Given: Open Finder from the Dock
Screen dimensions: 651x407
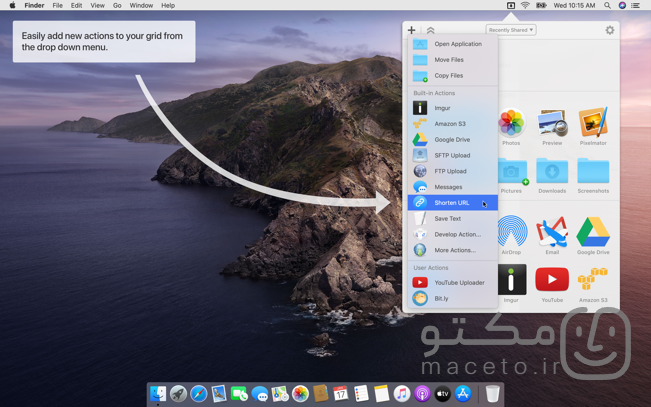Looking at the screenshot, I should (158, 393).
